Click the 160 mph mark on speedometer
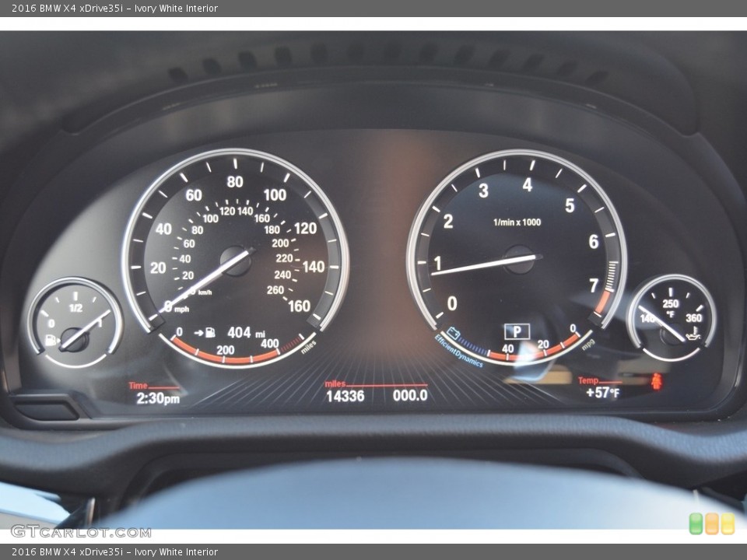Screen dimensions: 747x560 pos(299,306)
